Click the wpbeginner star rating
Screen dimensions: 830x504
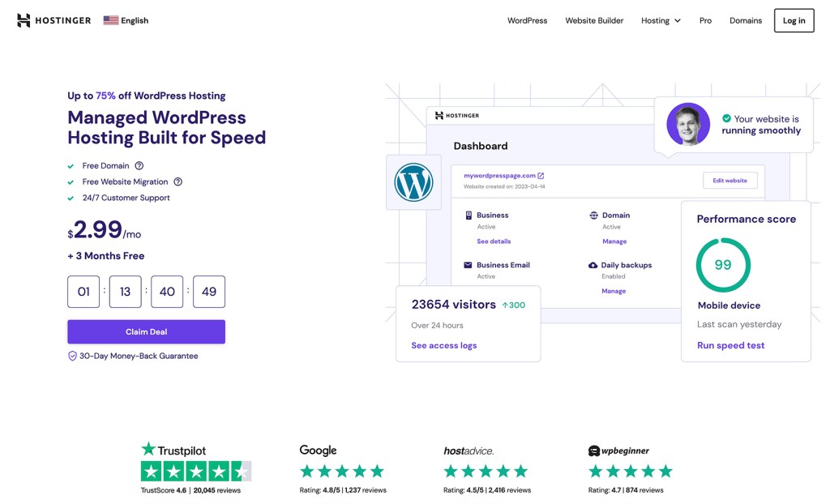tap(631, 471)
